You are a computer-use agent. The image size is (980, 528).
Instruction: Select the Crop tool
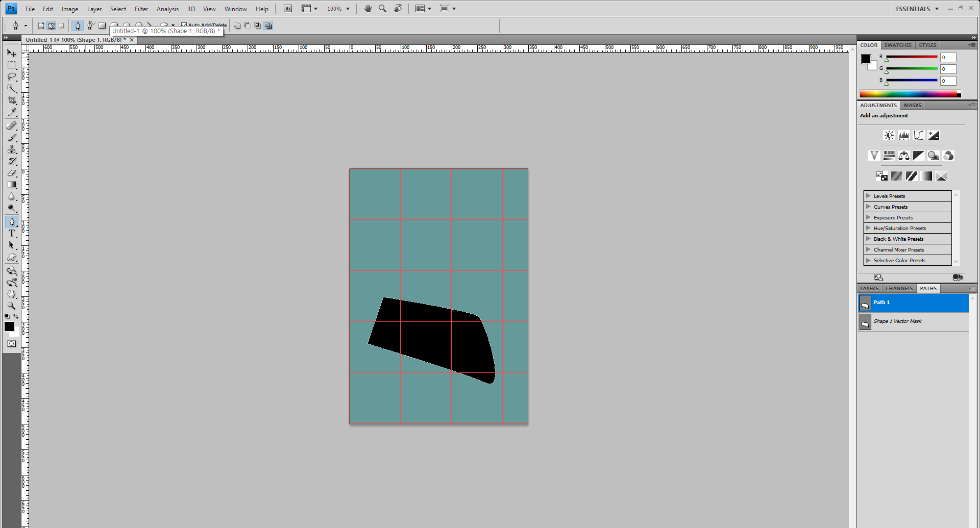coord(12,100)
